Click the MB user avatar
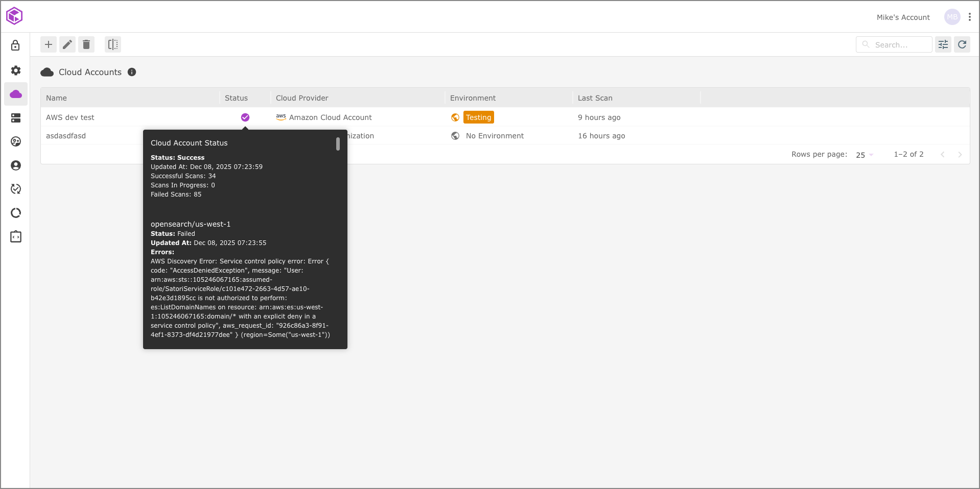The width and height of the screenshot is (980, 489). (952, 17)
